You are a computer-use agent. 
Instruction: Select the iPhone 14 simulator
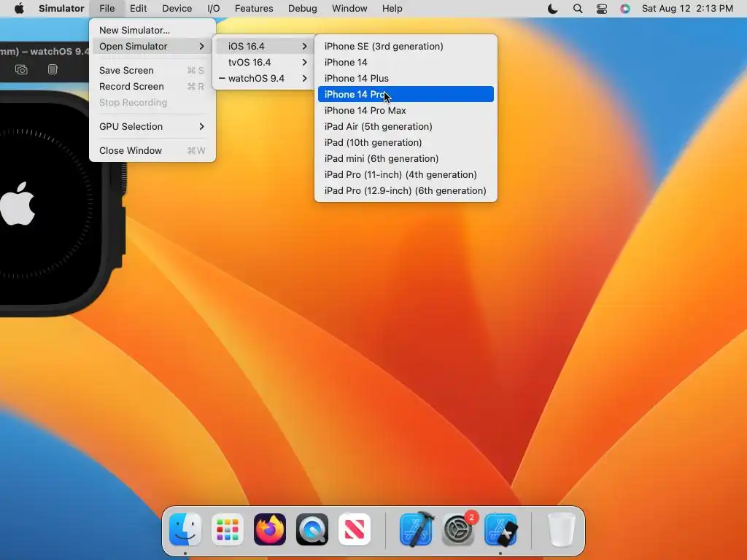[406, 63]
